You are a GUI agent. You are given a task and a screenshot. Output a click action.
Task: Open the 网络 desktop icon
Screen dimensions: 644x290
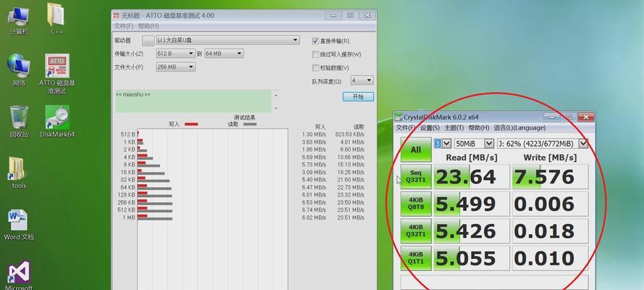pyautogui.click(x=19, y=70)
